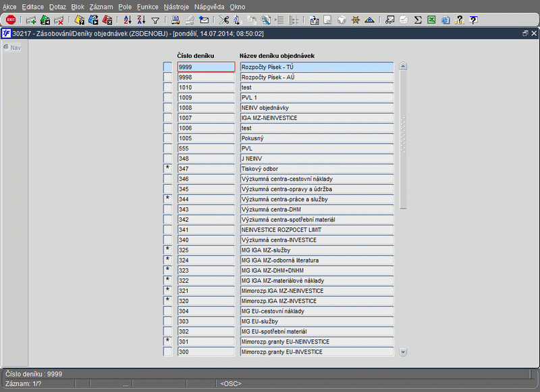The height and width of the screenshot is (392, 540).
Task: Sort ascending with A-Z icon
Action: click(128, 20)
